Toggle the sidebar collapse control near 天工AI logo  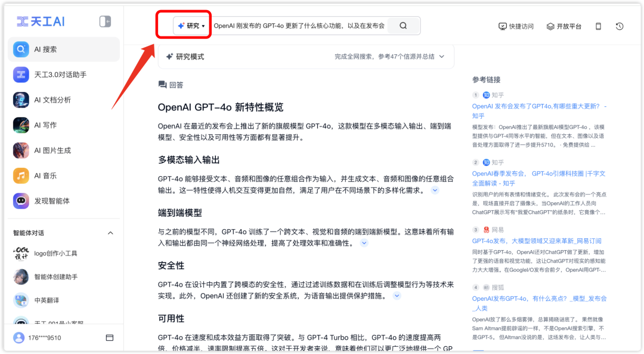pos(105,21)
